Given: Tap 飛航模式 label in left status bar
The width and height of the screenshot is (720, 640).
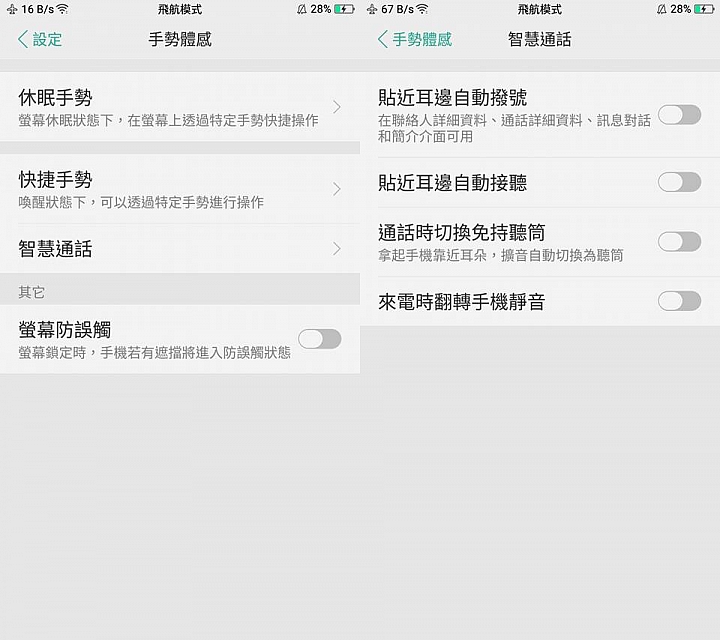Looking at the screenshot, I should click(x=180, y=9).
